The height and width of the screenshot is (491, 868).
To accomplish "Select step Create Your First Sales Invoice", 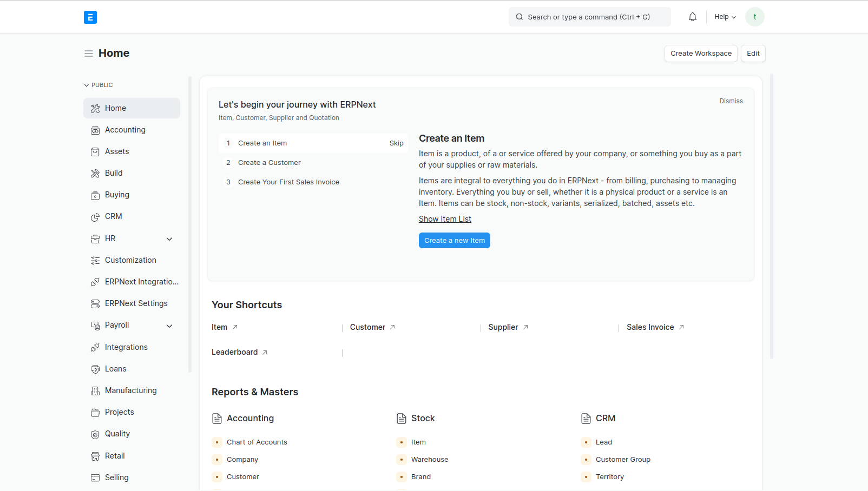I will [313, 182].
